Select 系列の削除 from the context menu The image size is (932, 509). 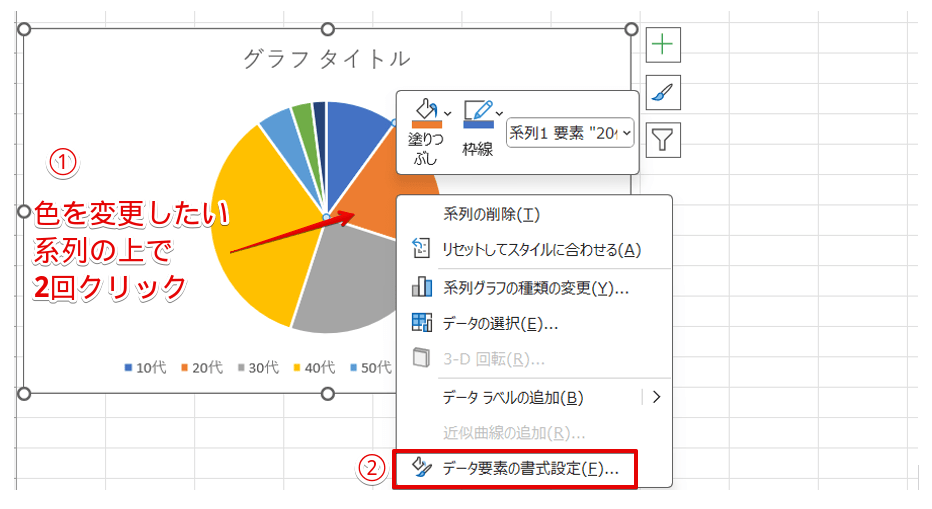(491, 214)
